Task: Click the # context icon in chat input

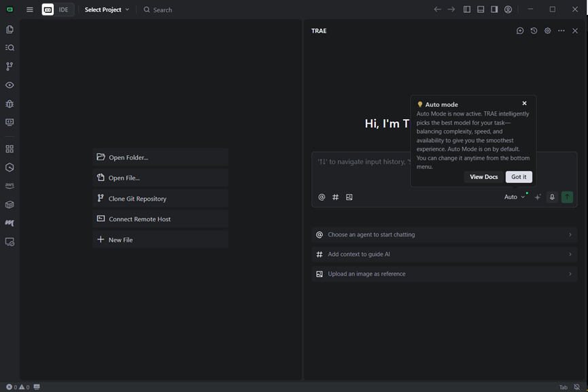Action: (336, 197)
